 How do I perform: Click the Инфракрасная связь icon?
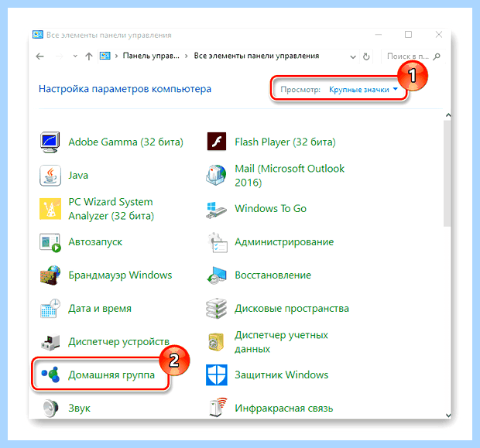click(218, 408)
